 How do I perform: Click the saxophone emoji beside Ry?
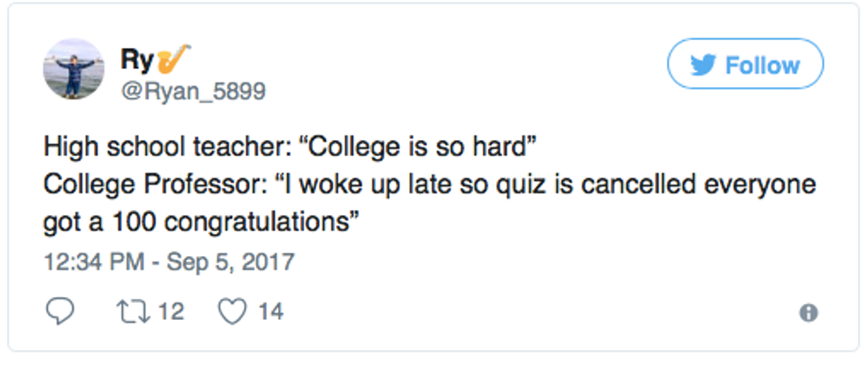click(x=171, y=58)
